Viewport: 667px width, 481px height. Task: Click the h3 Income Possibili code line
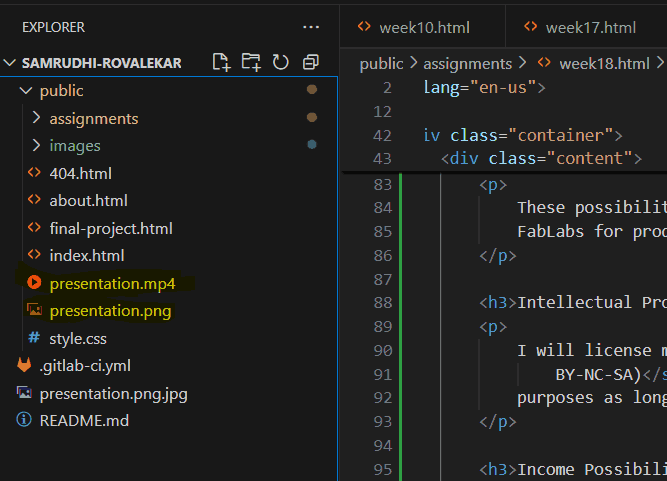click(573, 470)
